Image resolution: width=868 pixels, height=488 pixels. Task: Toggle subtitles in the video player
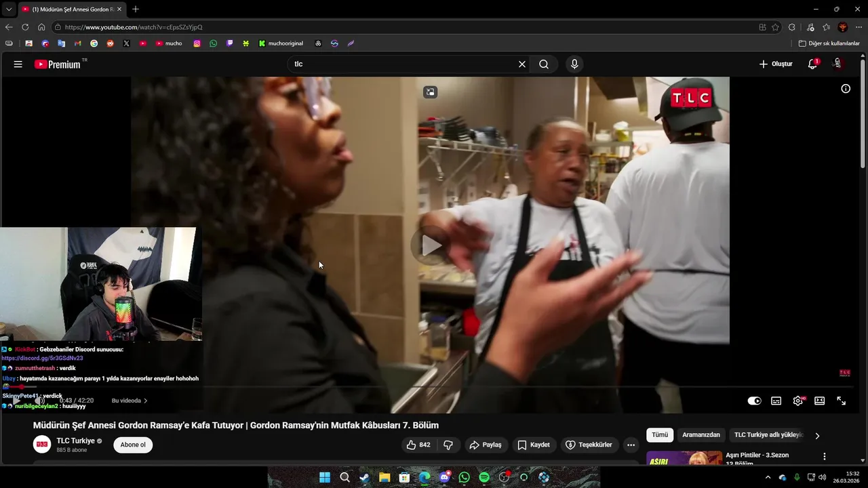(776, 401)
